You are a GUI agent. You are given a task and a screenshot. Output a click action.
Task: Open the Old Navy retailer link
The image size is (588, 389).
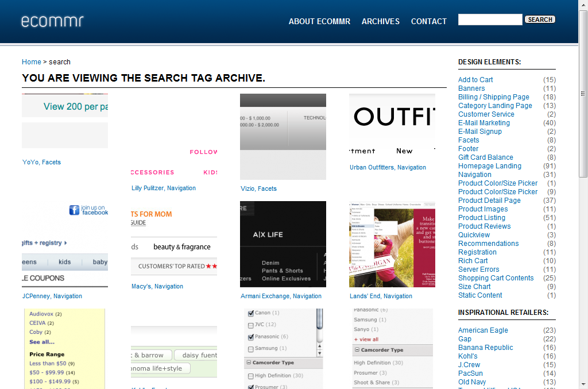coord(472,382)
